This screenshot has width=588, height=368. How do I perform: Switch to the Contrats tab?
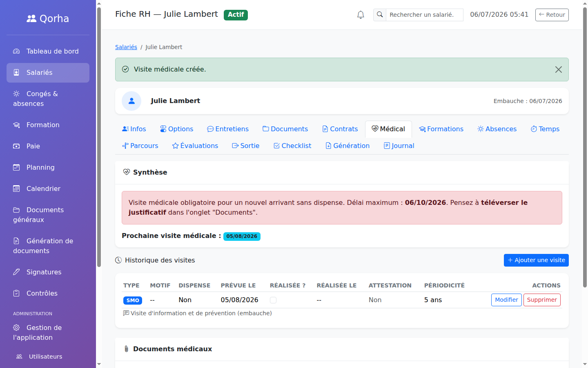(x=340, y=129)
